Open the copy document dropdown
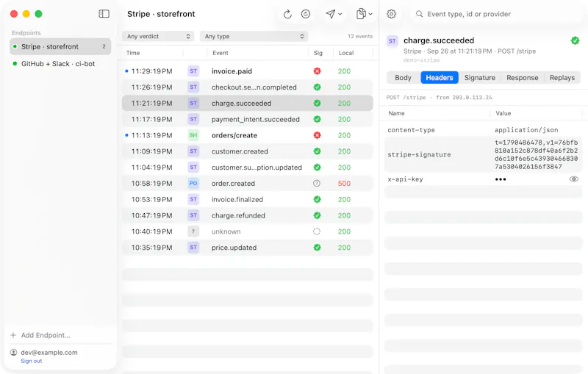Image resolution: width=588 pixels, height=374 pixels. 364,14
